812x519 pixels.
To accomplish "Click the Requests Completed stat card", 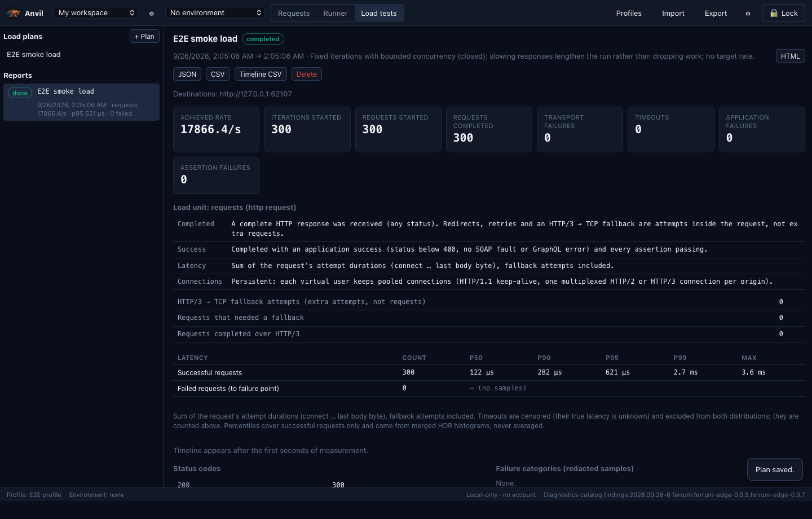I will click(489, 129).
